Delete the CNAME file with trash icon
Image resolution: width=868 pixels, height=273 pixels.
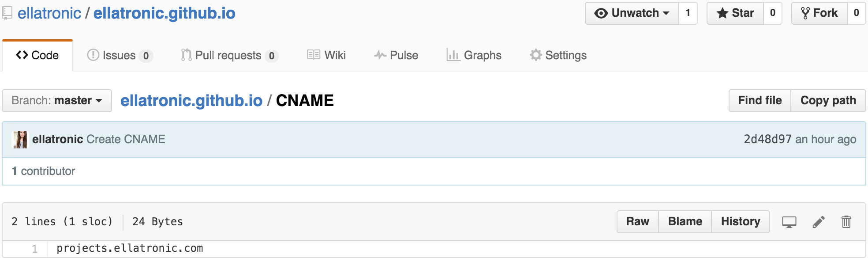tap(846, 222)
